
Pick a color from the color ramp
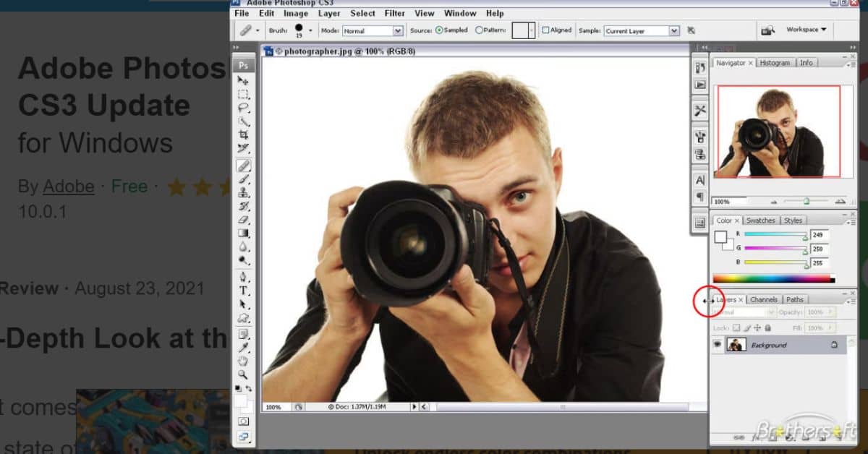click(773, 278)
